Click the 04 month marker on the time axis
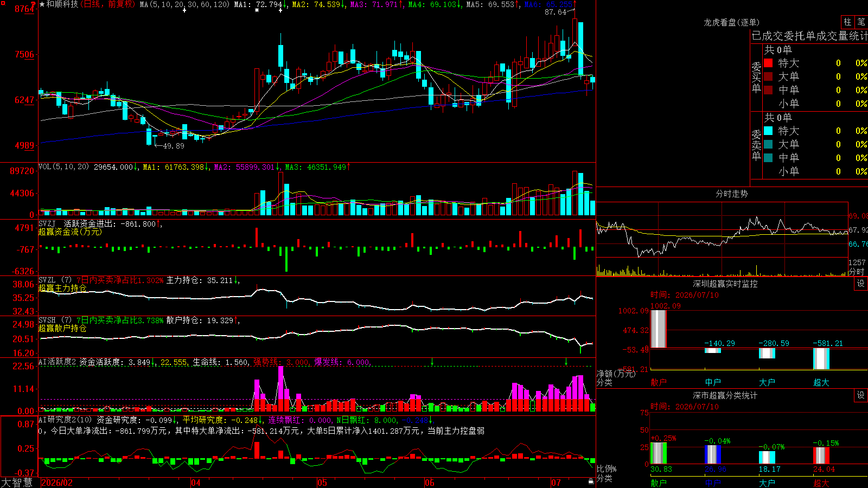The width and height of the screenshot is (868, 488). coord(196,483)
